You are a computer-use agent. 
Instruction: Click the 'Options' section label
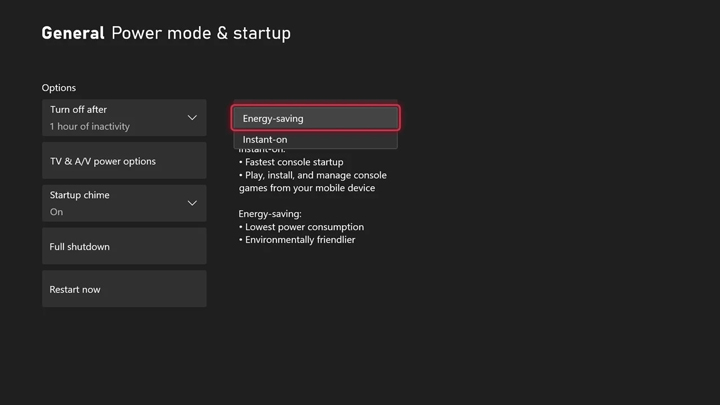pyautogui.click(x=59, y=88)
